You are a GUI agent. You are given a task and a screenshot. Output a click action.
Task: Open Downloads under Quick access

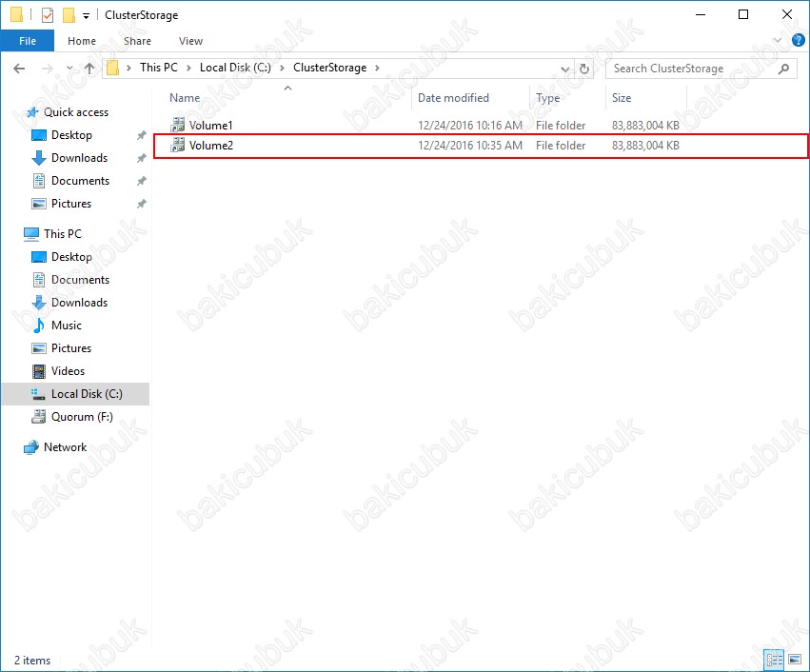[79, 158]
